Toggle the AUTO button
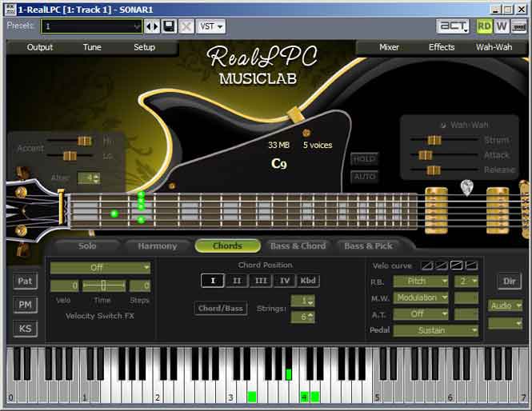The width and height of the screenshot is (532, 411). click(365, 177)
